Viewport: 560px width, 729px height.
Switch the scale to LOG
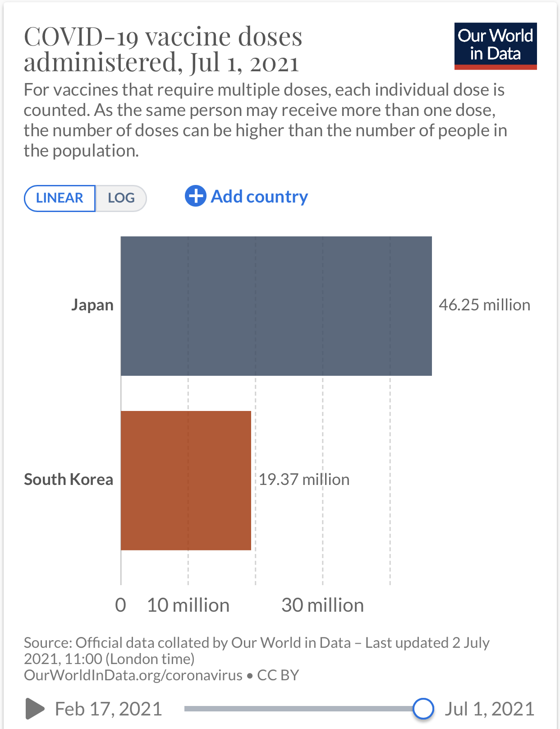[121, 198]
